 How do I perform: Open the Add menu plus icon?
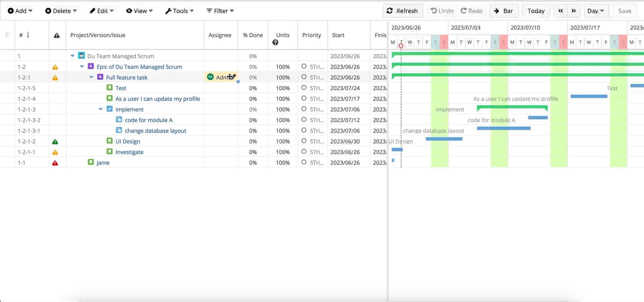10,11
